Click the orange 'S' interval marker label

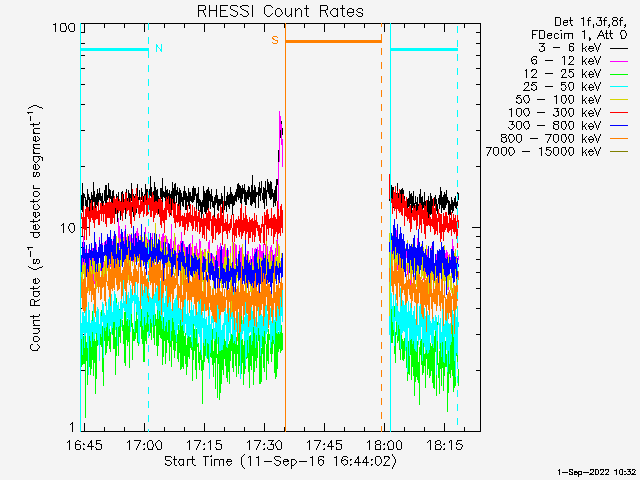coord(275,40)
